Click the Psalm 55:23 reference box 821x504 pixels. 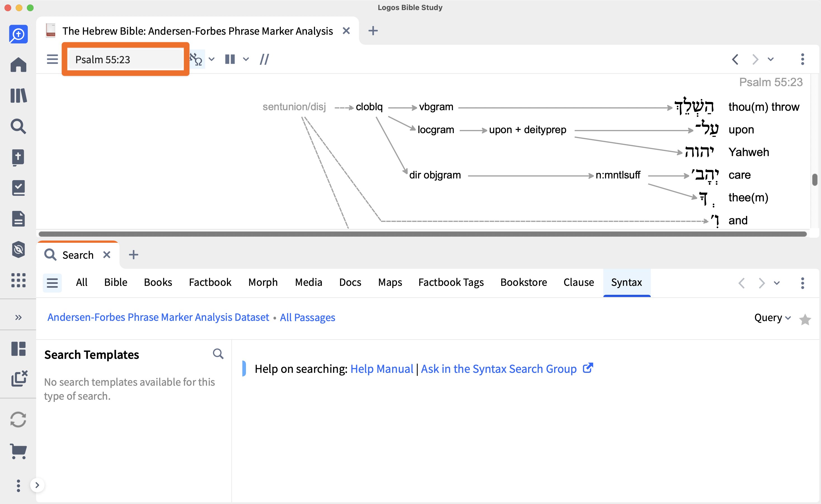coord(126,59)
